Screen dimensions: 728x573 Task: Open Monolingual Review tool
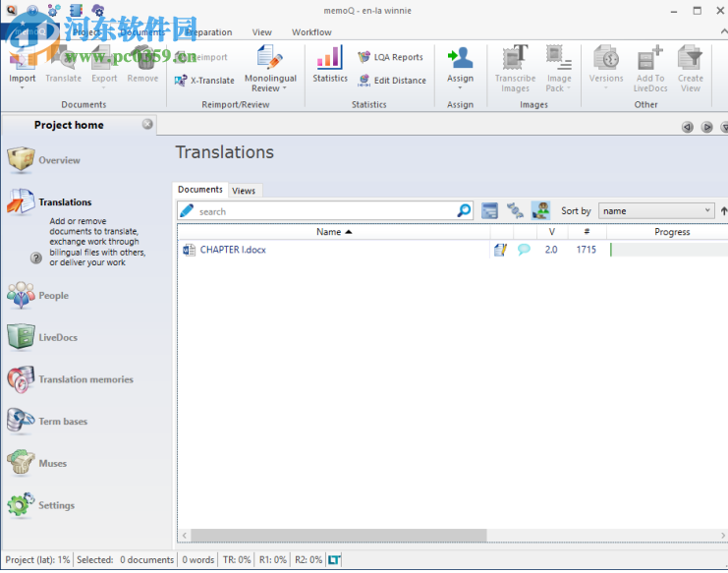pos(270,69)
